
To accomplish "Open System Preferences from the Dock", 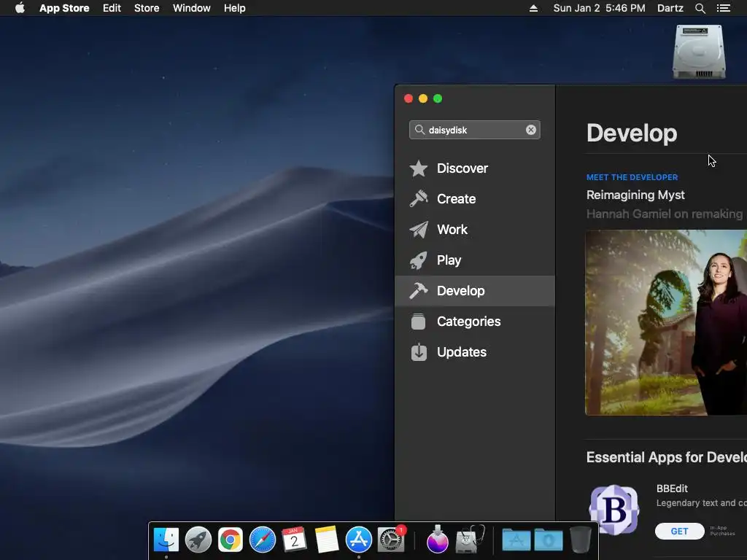I will point(391,540).
